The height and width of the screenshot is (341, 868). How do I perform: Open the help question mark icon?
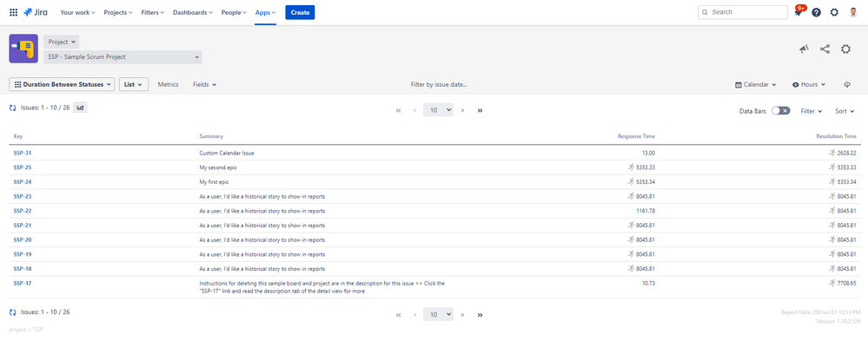pyautogui.click(x=816, y=12)
